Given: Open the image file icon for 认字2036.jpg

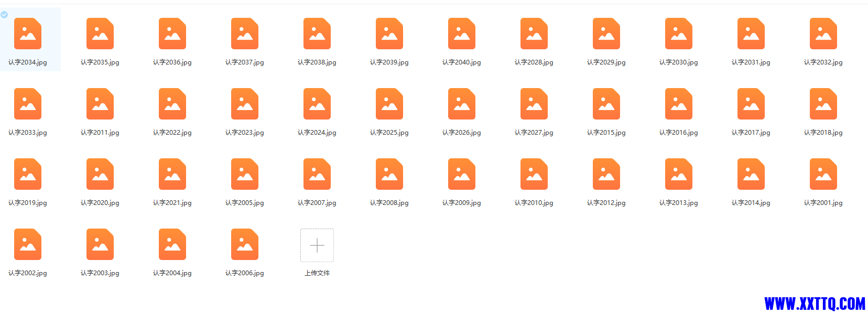Looking at the screenshot, I should pyautogui.click(x=172, y=34).
